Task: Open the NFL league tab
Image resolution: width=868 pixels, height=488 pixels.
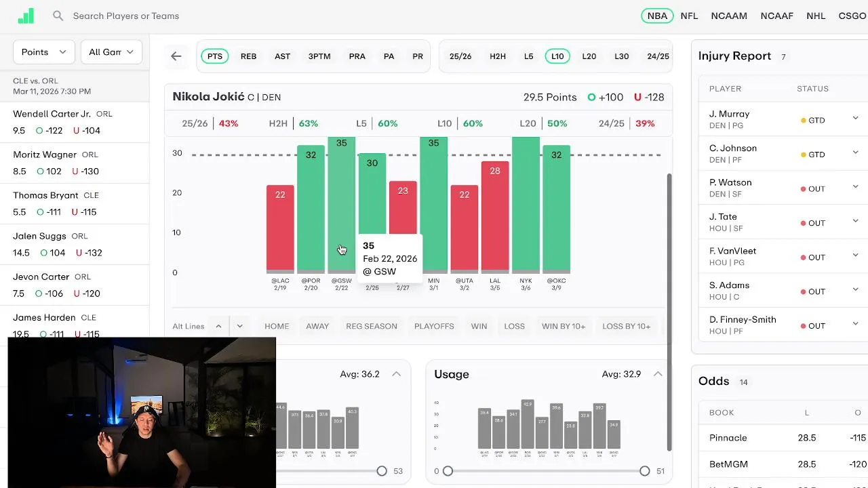Action: [689, 16]
